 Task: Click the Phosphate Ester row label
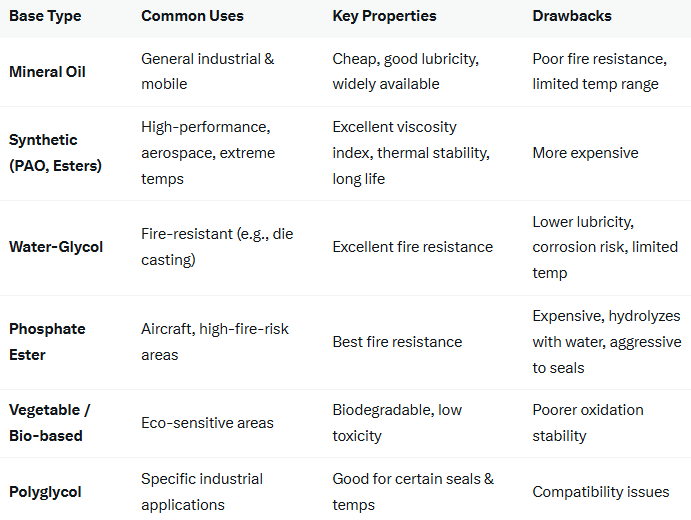(x=47, y=342)
